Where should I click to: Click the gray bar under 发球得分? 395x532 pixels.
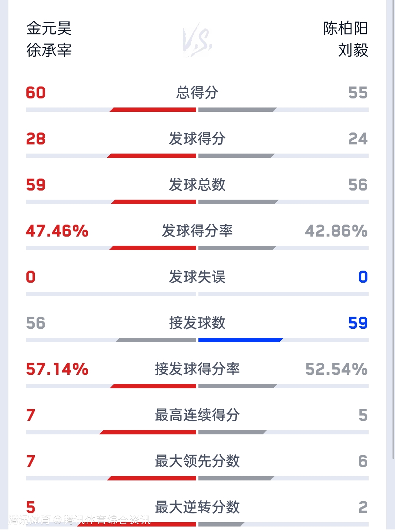point(236,156)
